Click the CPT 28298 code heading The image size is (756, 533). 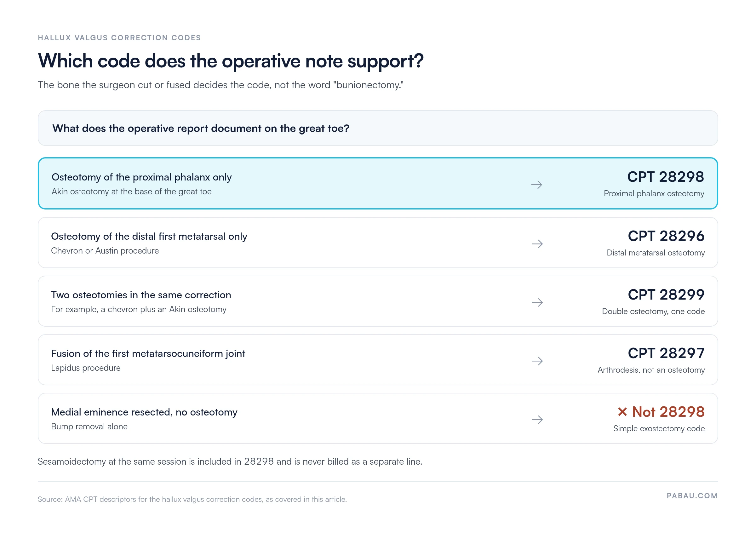666,177
